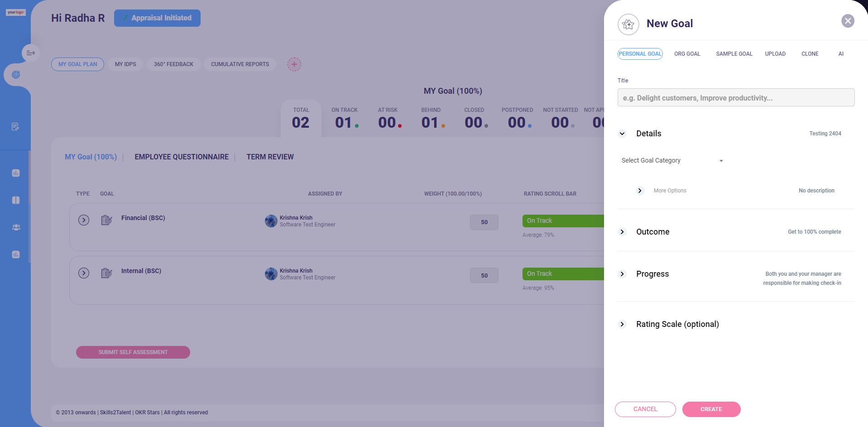Switch to the Upload tab
Image resolution: width=868 pixels, height=427 pixels.
click(x=775, y=54)
